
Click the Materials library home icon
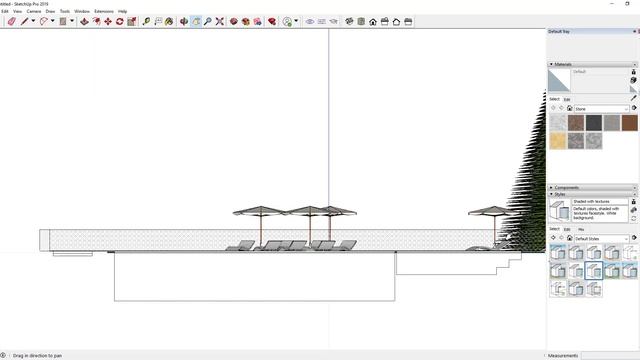point(569,108)
